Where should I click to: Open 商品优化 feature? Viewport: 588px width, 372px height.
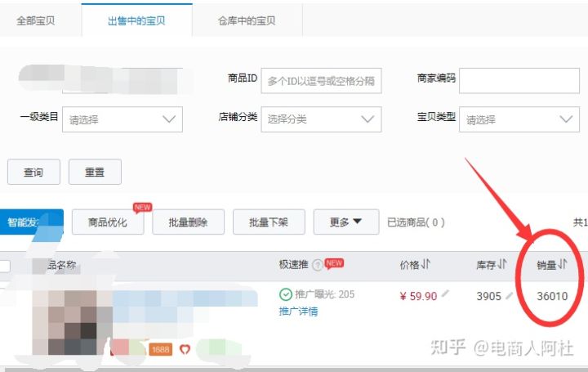pyautogui.click(x=108, y=222)
